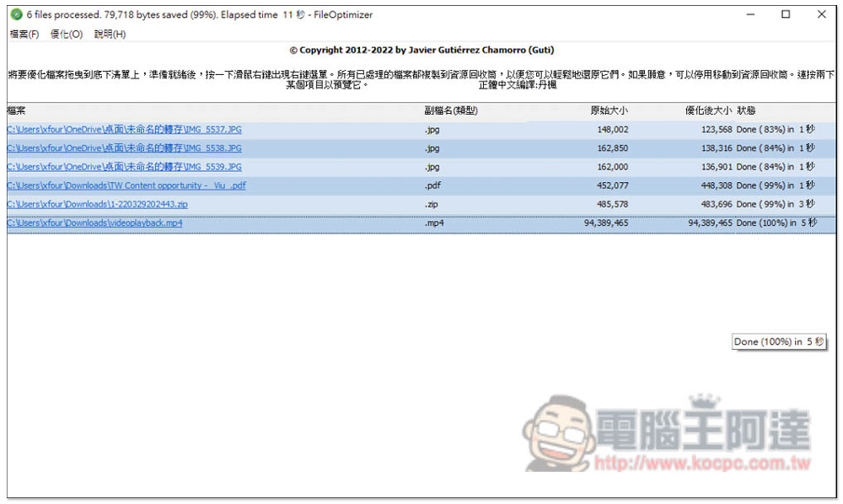The width and height of the screenshot is (843, 504).
Task: Select the optimized size value 123,568
Action: (x=717, y=130)
